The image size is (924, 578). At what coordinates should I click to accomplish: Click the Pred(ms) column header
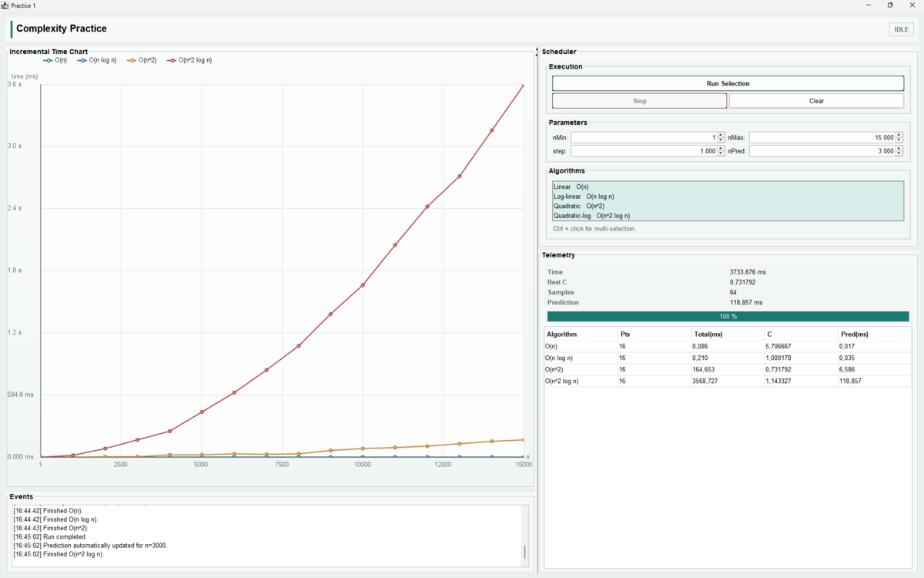tap(874, 334)
